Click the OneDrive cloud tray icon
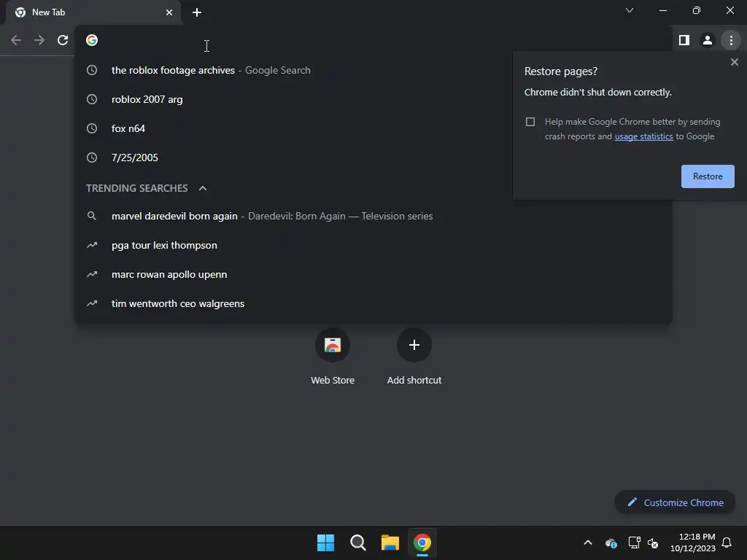 611,542
